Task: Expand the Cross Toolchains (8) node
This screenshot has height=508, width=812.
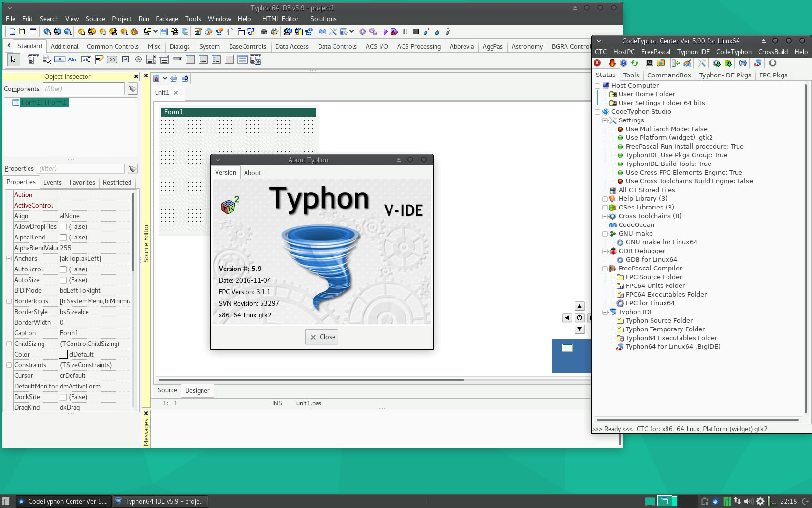Action: coord(605,216)
